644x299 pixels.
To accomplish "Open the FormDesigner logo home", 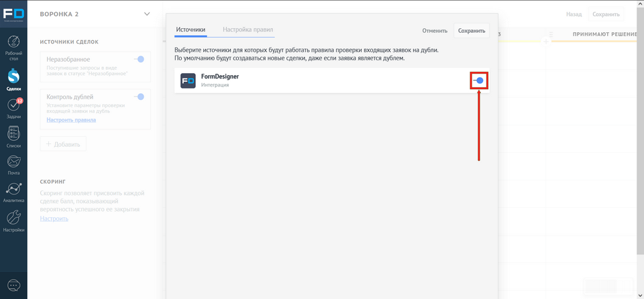I will pyautogui.click(x=13, y=13).
